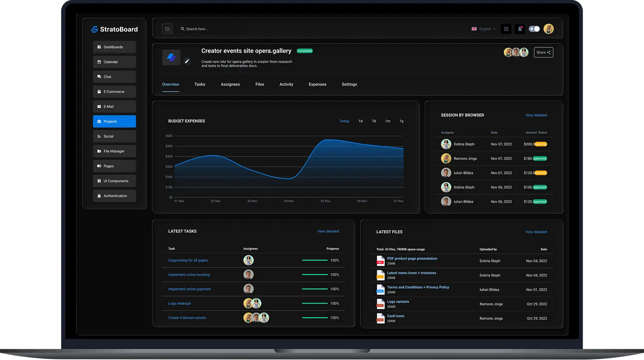This screenshot has height=360, width=644.
Task: Click the Share button
Action: pyautogui.click(x=543, y=52)
